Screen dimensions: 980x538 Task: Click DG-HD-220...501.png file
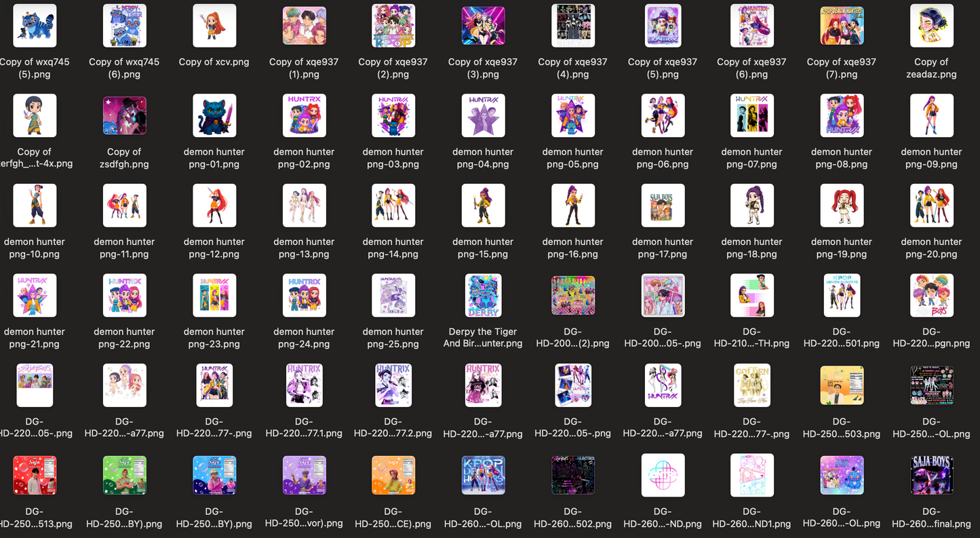tap(842, 295)
